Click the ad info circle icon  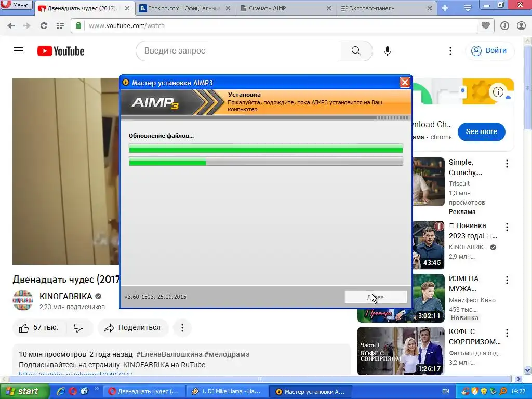pos(498,91)
